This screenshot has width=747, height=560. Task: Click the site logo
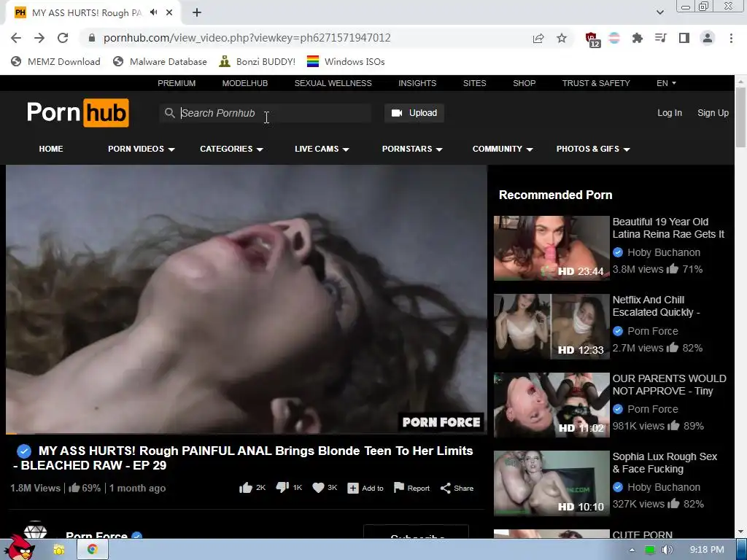[x=77, y=113]
